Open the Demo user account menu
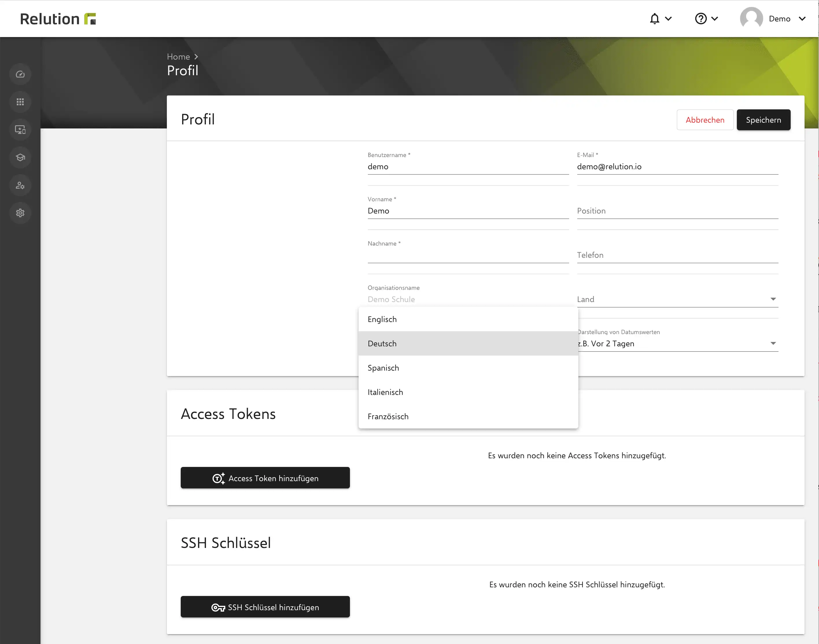 click(x=773, y=19)
